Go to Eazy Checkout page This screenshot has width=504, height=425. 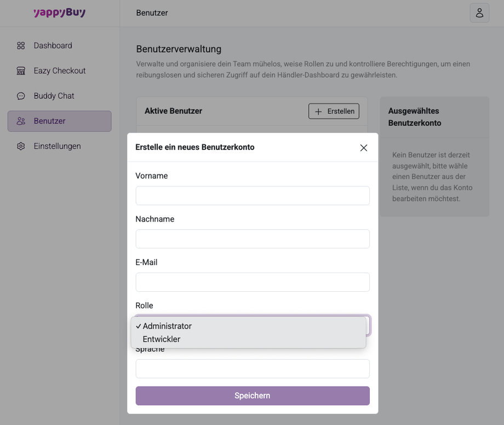(x=59, y=71)
